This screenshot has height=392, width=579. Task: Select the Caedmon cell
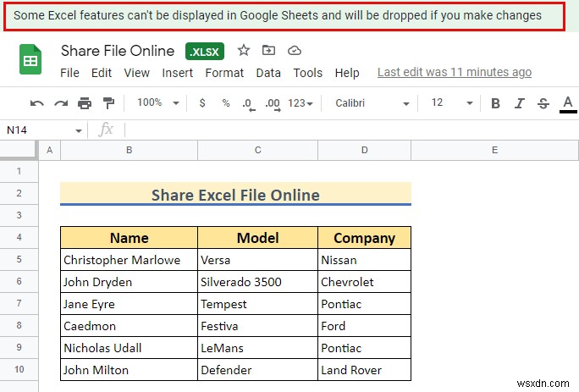pos(129,326)
